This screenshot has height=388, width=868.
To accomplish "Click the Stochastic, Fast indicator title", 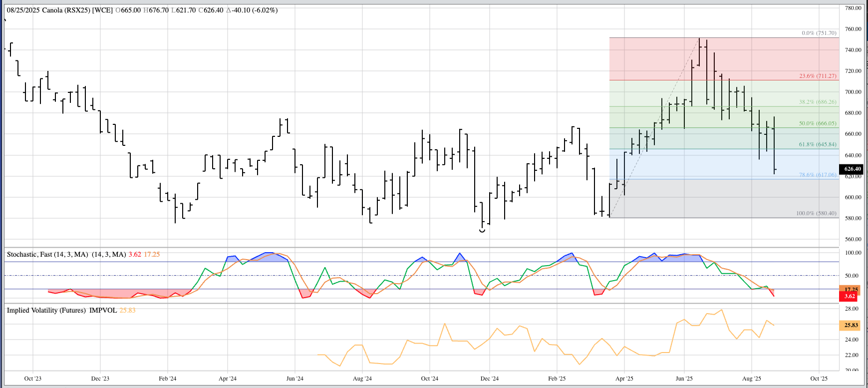I will coord(47,254).
